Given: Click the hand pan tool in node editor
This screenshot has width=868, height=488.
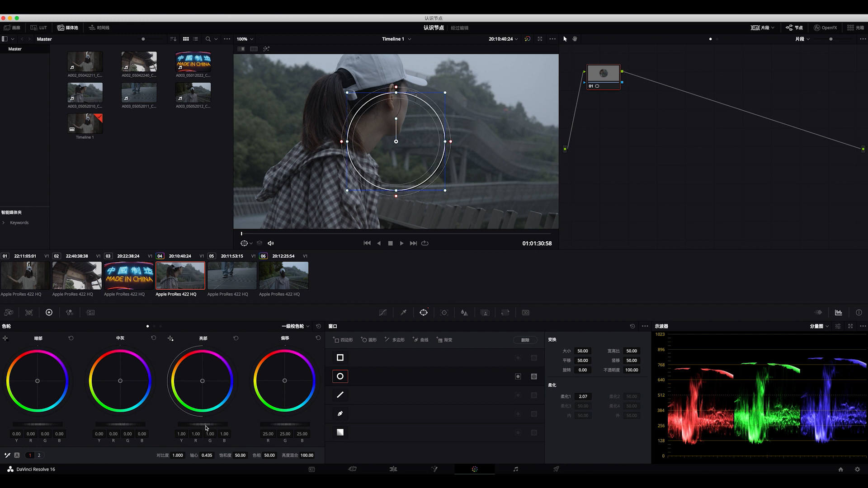Looking at the screenshot, I should [x=575, y=39].
